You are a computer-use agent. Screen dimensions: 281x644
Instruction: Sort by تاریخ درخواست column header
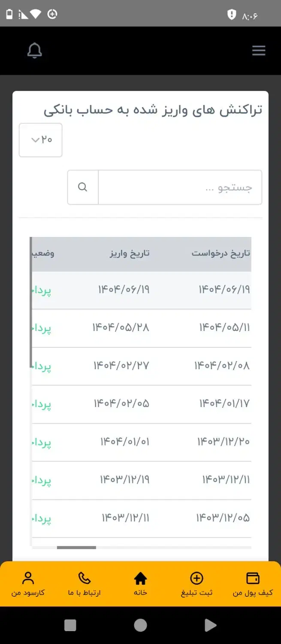pos(221,253)
